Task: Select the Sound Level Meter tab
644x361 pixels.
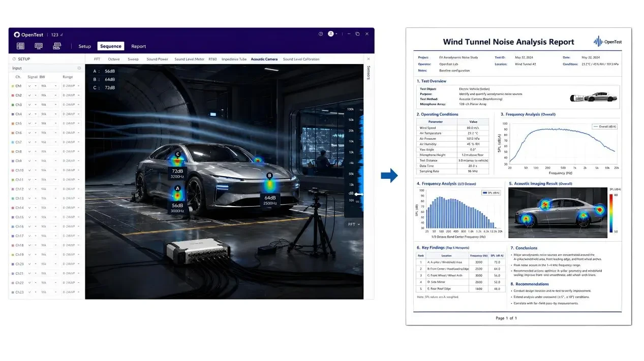Action: pyautogui.click(x=190, y=59)
